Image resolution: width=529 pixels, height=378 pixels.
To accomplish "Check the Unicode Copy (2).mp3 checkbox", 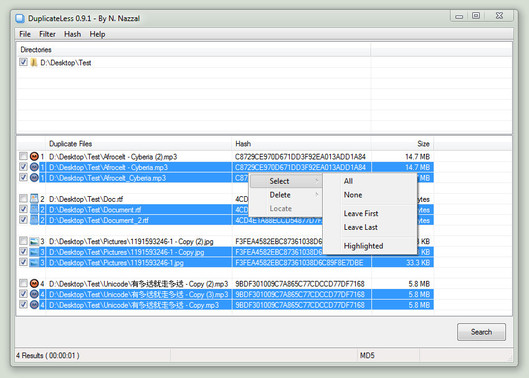I will coord(23,283).
